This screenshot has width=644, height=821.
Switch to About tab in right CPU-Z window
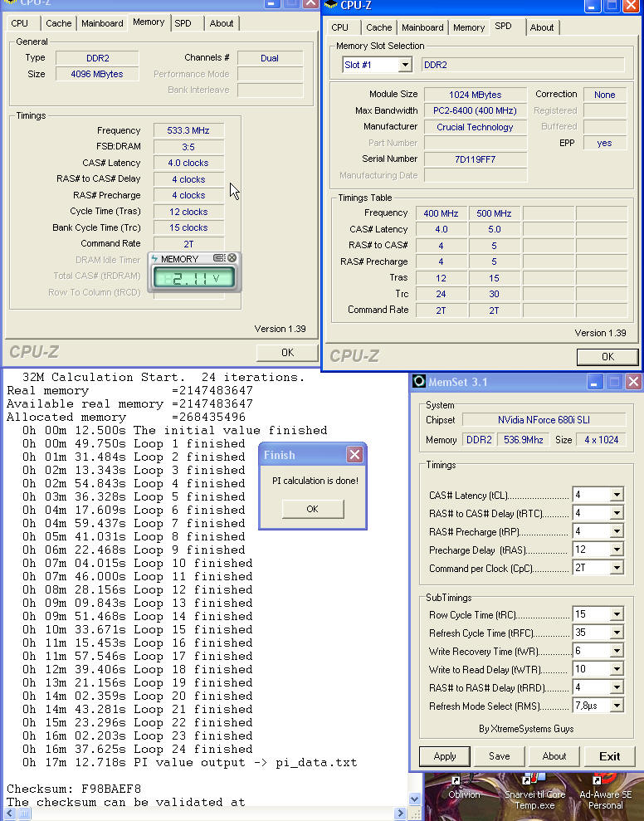click(542, 27)
